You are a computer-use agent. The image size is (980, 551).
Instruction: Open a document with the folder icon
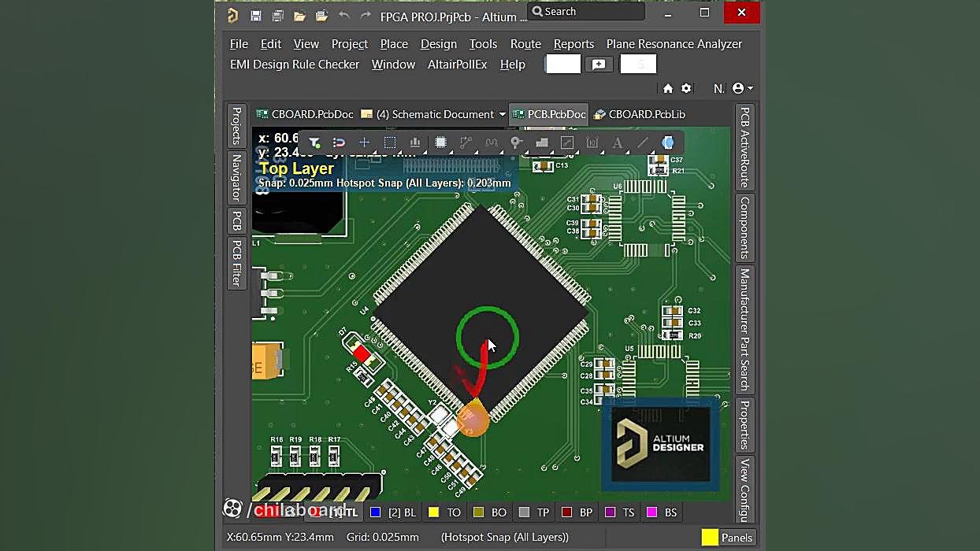[299, 16]
